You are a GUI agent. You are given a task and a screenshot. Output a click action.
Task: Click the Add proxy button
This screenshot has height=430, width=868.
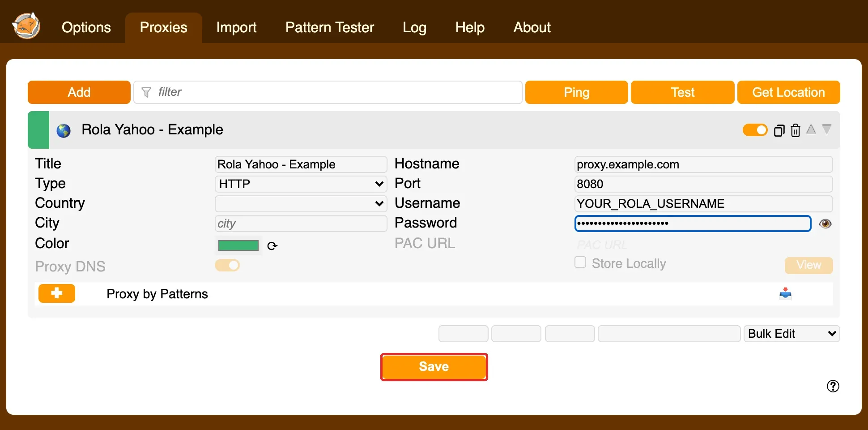pyautogui.click(x=79, y=92)
